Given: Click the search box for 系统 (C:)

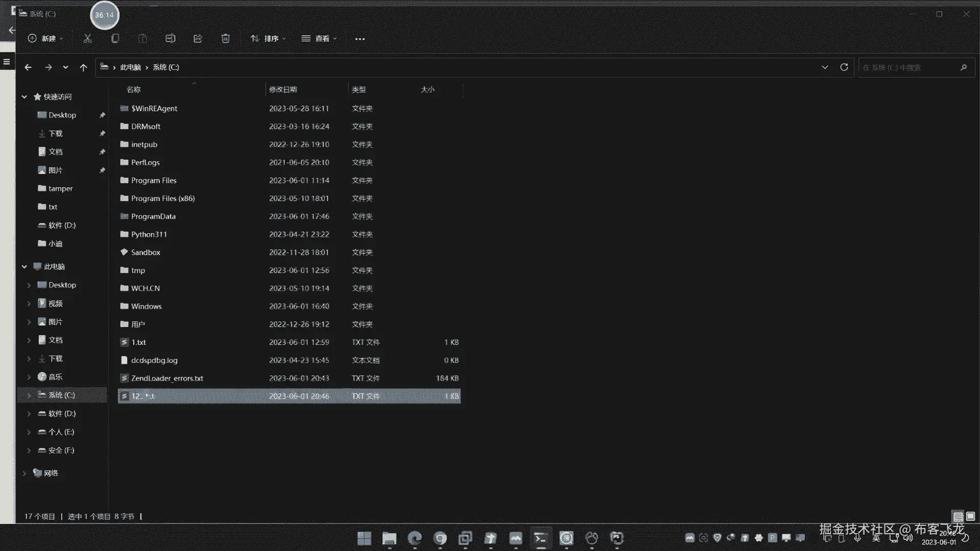Looking at the screenshot, I should [x=909, y=67].
